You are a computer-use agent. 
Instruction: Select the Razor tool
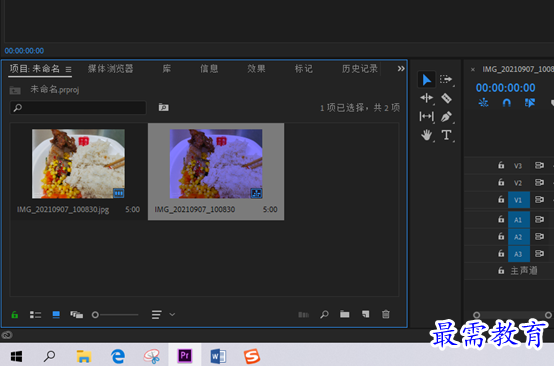coord(446,98)
